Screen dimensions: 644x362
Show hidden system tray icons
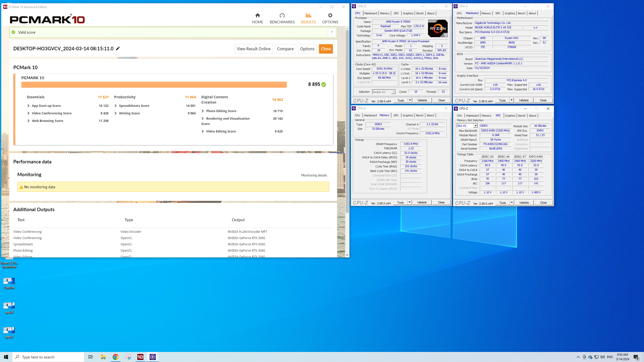point(578,357)
